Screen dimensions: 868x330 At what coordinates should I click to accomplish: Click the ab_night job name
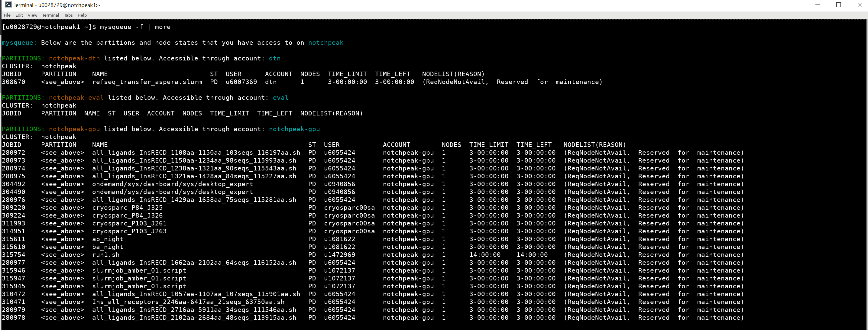(108, 239)
